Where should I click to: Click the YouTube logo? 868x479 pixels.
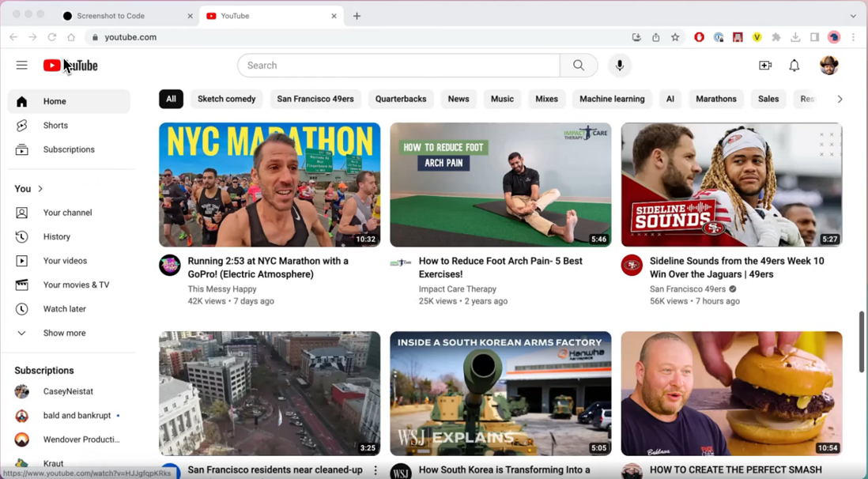coord(70,66)
